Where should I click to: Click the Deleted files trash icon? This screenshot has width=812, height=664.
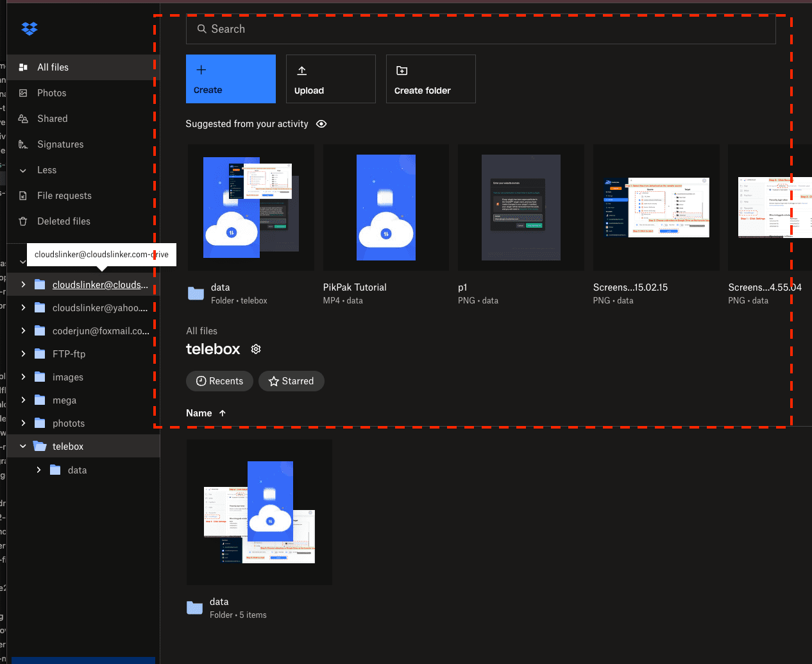click(23, 221)
